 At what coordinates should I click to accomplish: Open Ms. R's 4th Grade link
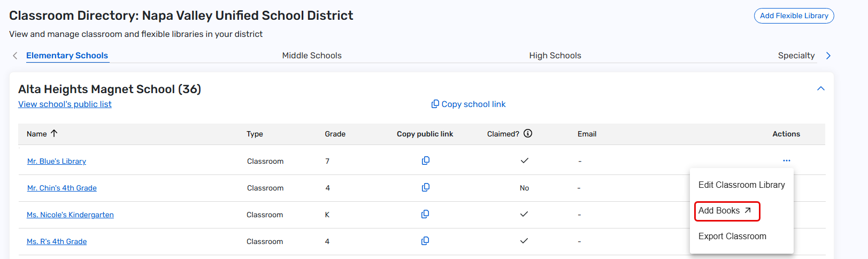(57, 241)
